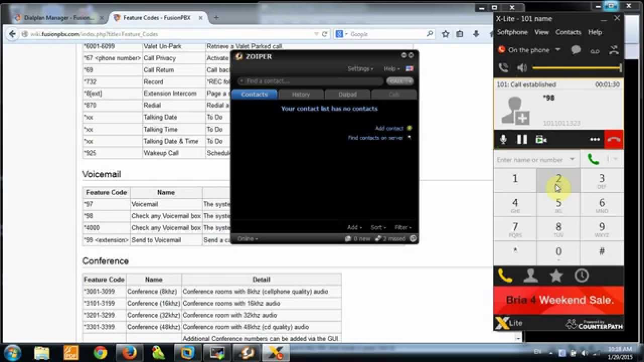Screen dimensions: 644x362
Task: Open the X-Lite Softphone menu
Action: [x=512, y=32]
